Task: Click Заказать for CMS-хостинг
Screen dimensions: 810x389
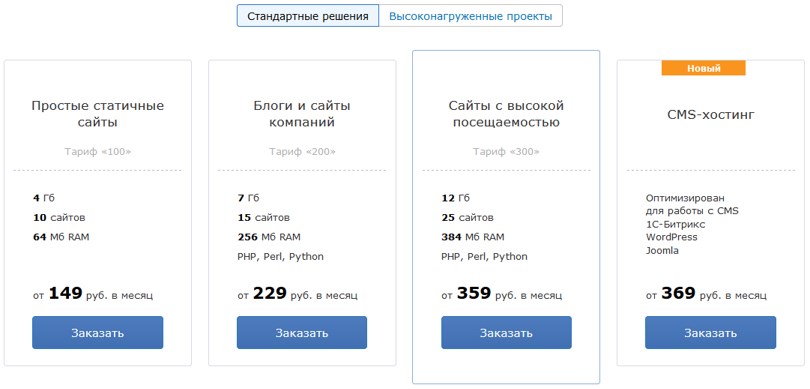Action: (x=710, y=333)
